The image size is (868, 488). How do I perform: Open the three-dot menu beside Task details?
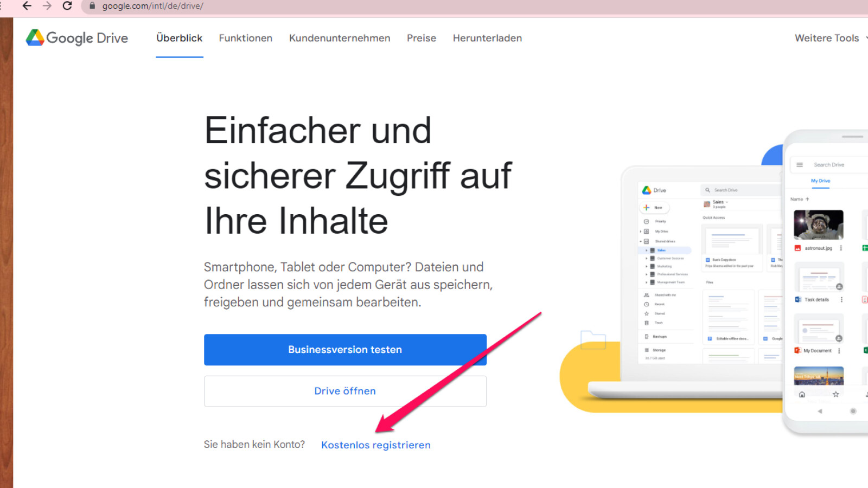841,300
